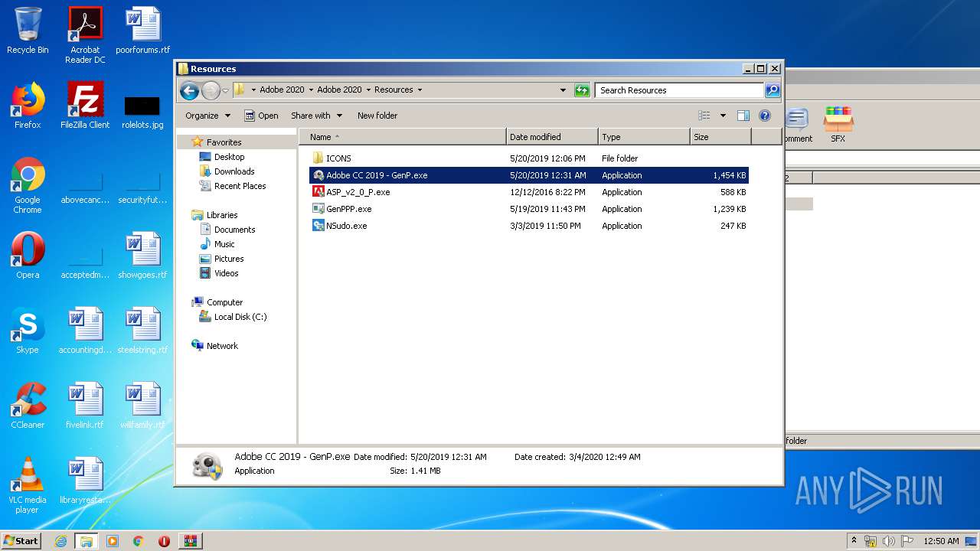Select willfamily.rtf desktop file
The height and width of the screenshot is (551, 980).
tap(142, 406)
